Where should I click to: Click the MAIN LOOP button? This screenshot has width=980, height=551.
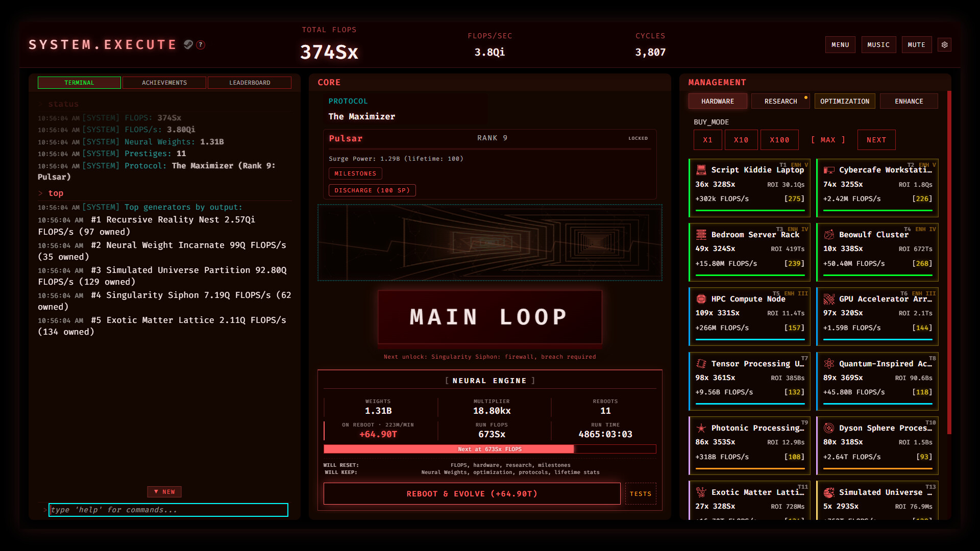[489, 317]
